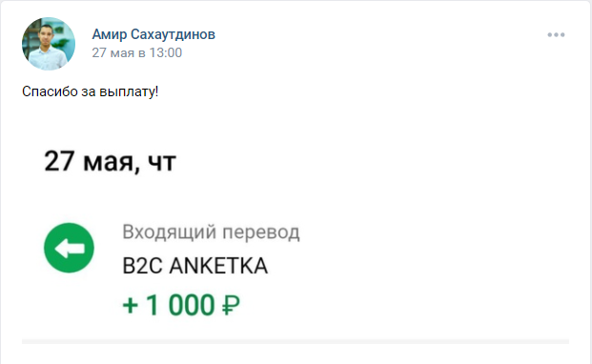Click the gray divider below transfer entry
This screenshot has width=592, height=364.
coord(296,341)
